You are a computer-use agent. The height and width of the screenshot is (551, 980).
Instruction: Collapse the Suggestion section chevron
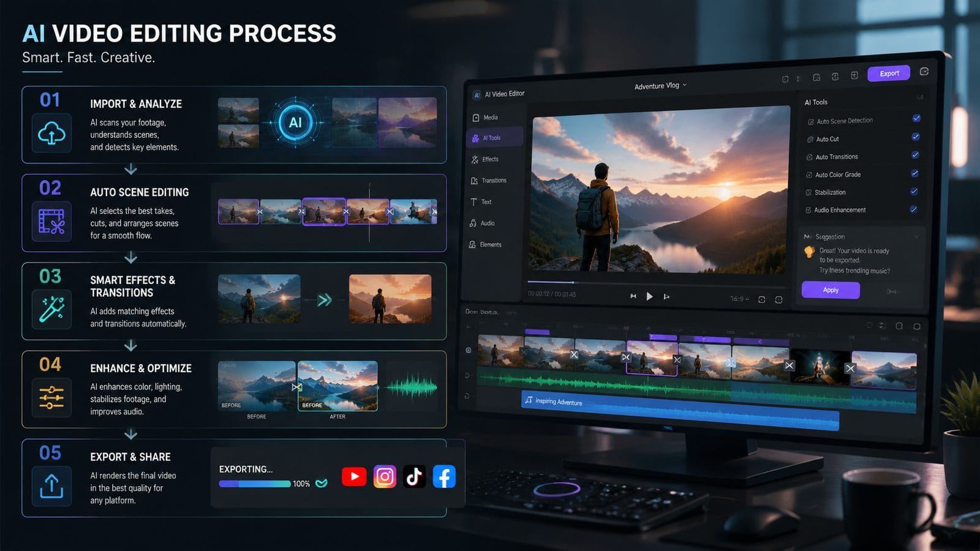[916, 236]
